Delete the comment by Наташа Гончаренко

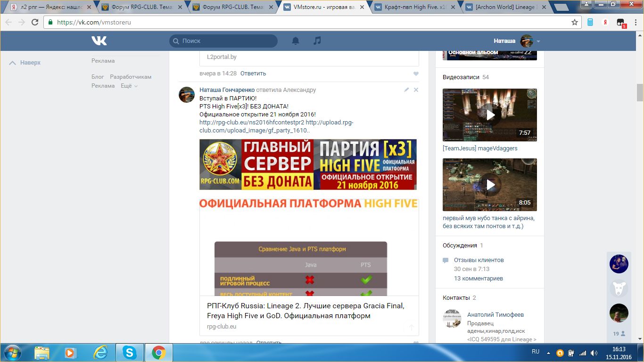point(416,90)
